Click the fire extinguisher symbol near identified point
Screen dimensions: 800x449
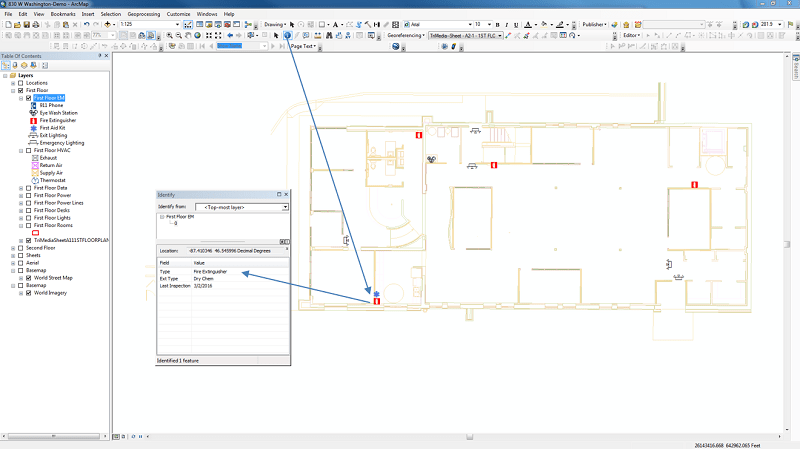[x=377, y=302]
